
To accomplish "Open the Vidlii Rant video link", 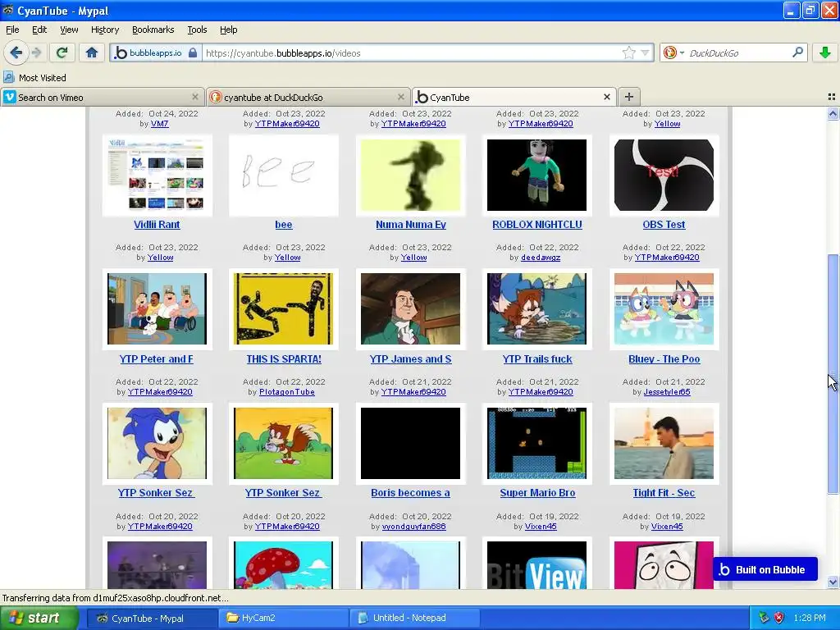I will click(157, 225).
